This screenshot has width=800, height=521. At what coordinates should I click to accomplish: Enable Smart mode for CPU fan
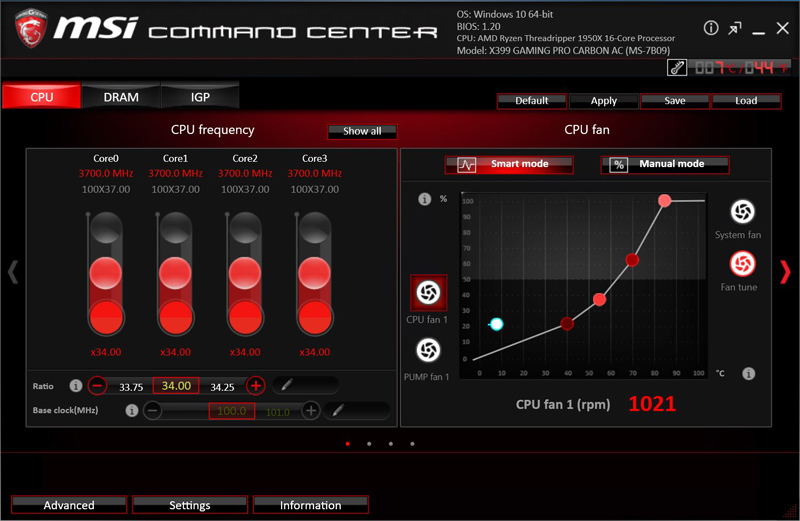tap(509, 164)
